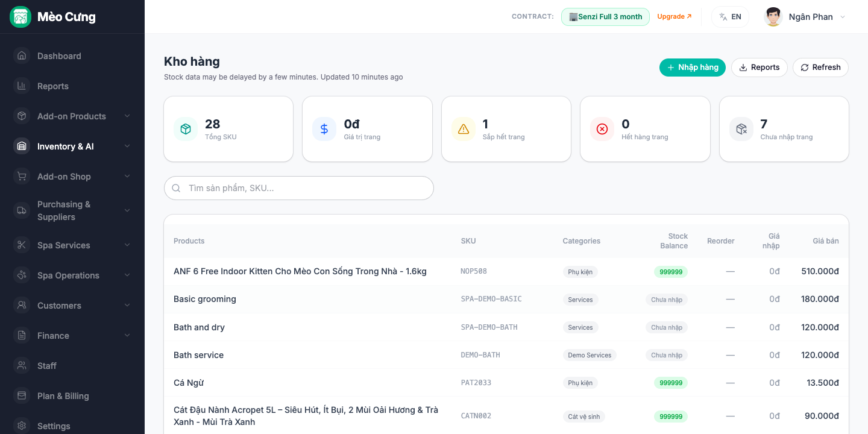Expand the Inventory & AI chevron
The height and width of the screenshot is (434, 868).
click(x=127, y=146)
